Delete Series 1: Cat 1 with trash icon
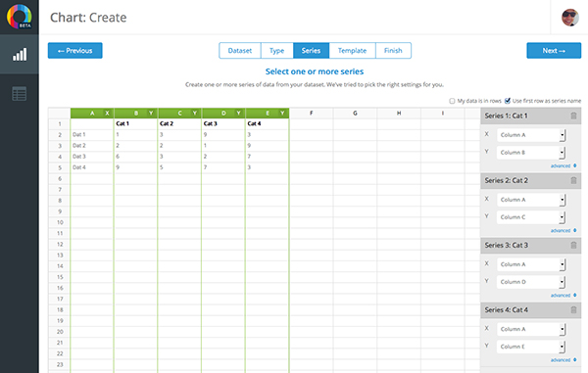Screen dimensions: 588x373 click(573, 116)
